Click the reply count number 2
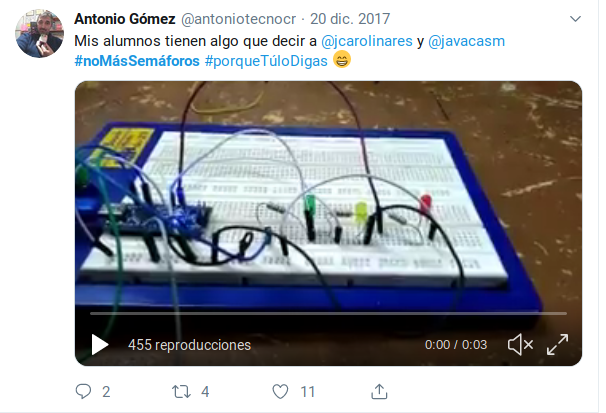This screenshot has width=606, height=413. pyautogui.click(x=106, y=392)
